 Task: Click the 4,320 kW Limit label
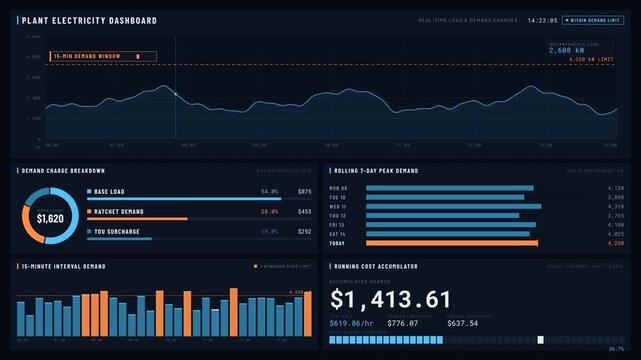tap(591, 59)
